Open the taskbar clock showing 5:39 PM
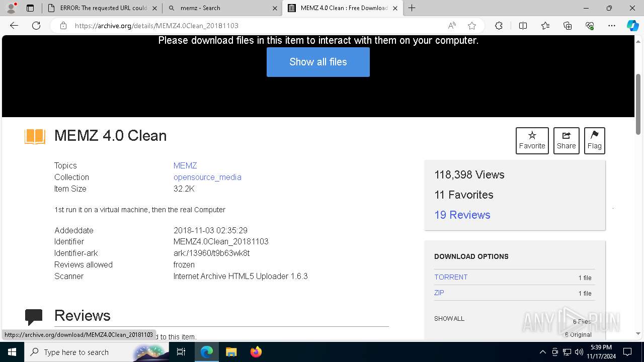Image resolution: width=644 pixels, height=362 pixels. point(601,352)
